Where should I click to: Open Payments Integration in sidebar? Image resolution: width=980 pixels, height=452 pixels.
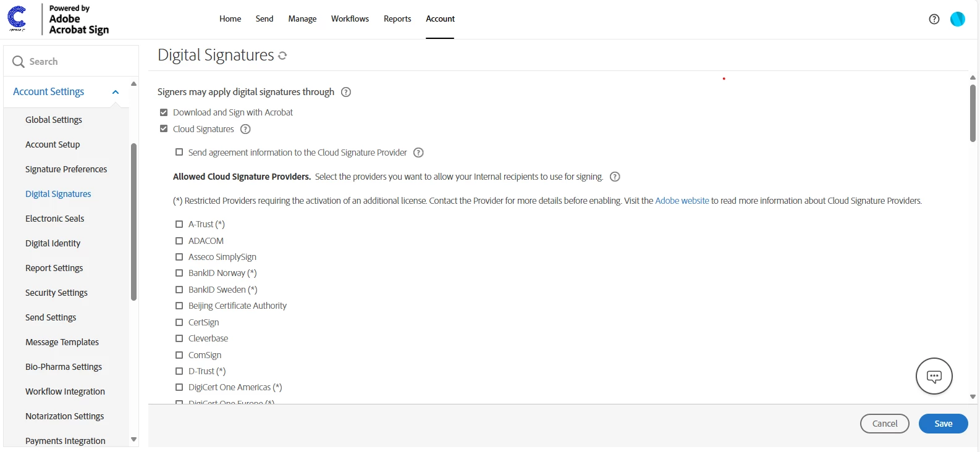click(65, 441)
